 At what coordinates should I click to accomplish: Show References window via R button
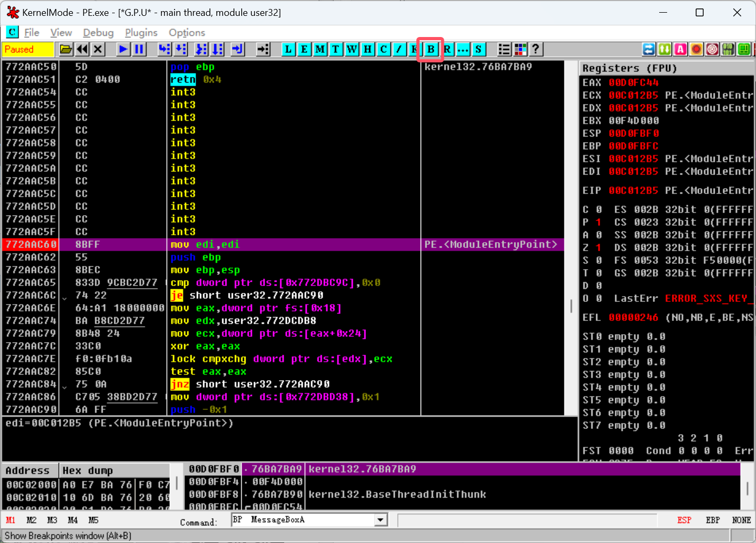[447, 49]
